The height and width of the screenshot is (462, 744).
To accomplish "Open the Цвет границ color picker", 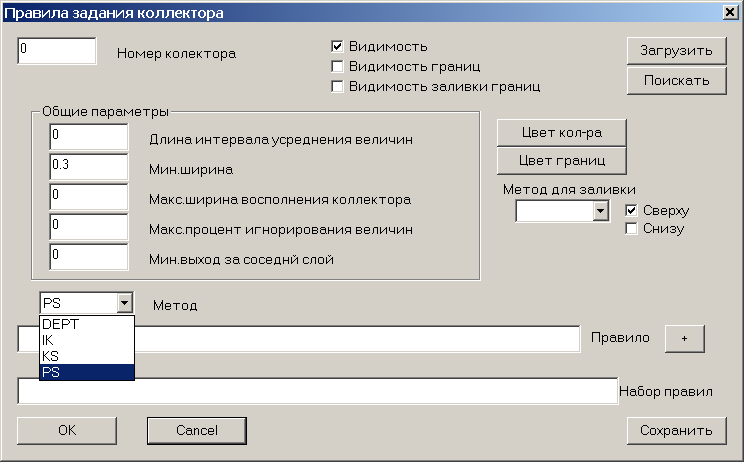I will coord(562,161).
